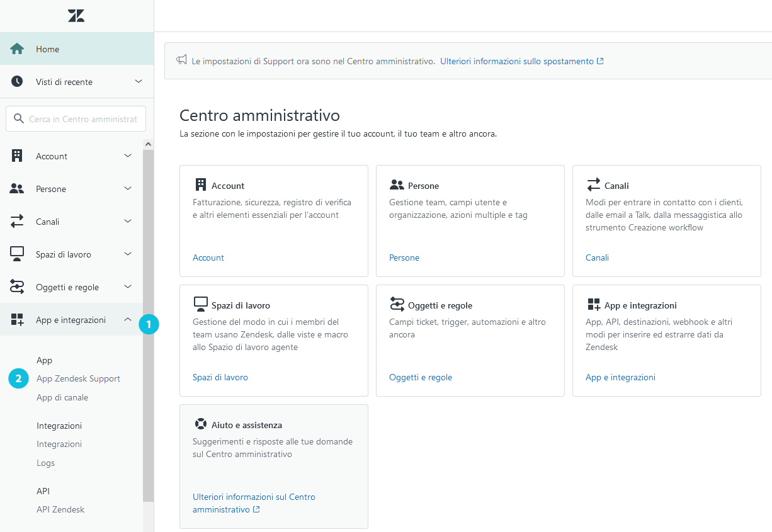Click the Account link on the Account card
Screen dimensions: 772x532
(208, 258)
